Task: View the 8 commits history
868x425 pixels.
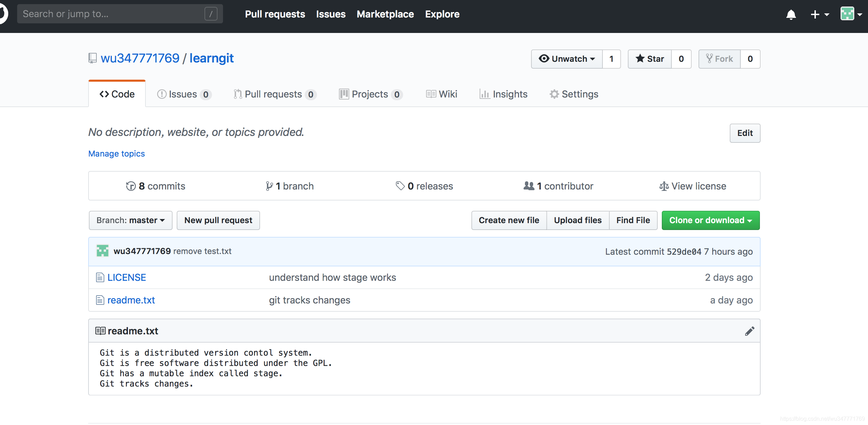Action: tap(155, 186)
